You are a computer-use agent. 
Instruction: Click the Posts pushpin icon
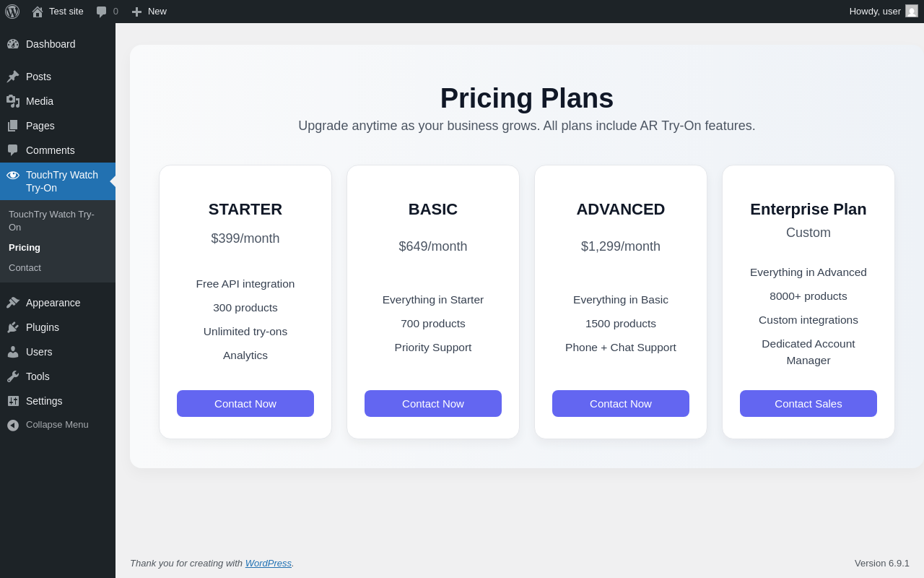click(x=13, y=77)
